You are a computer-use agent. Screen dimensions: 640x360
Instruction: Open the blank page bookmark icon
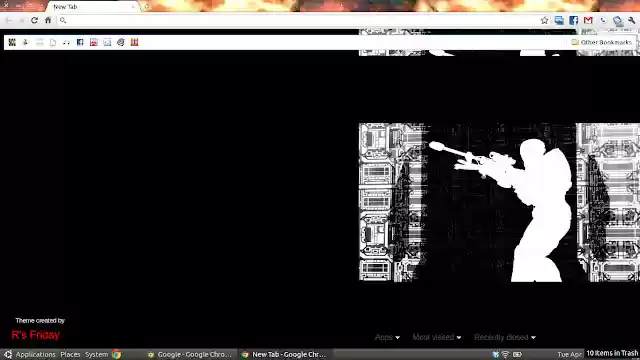53,42
